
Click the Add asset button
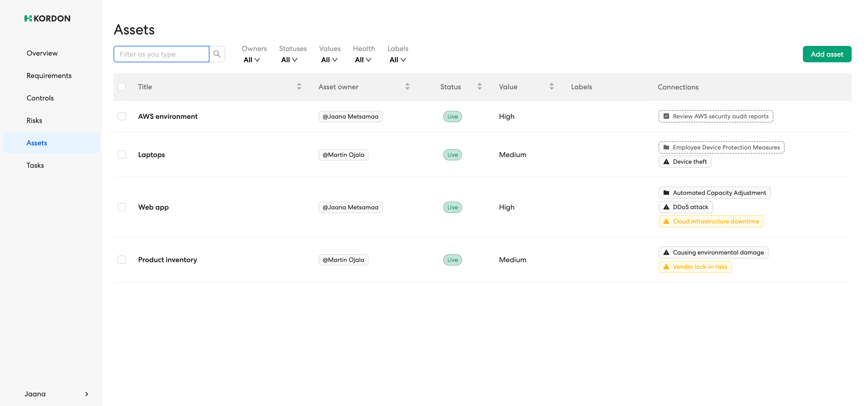(x=827, y=54)
